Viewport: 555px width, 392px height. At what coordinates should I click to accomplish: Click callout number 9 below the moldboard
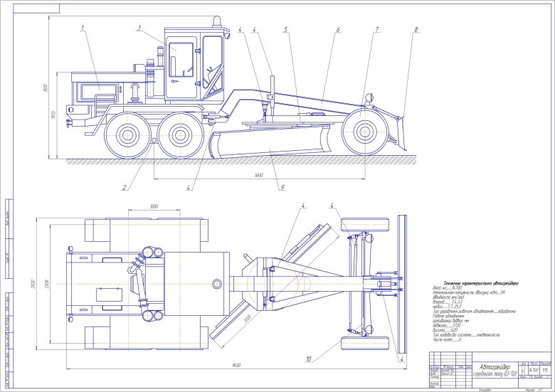[282, 188]
